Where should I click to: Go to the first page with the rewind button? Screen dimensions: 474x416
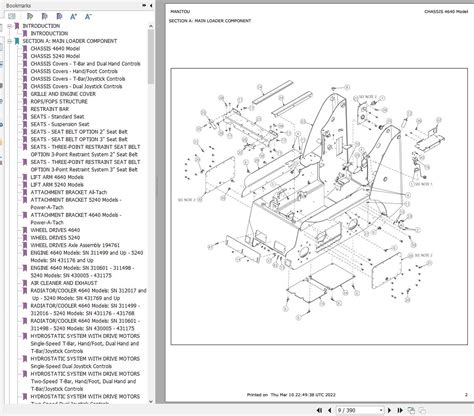[x=319, y=410]
